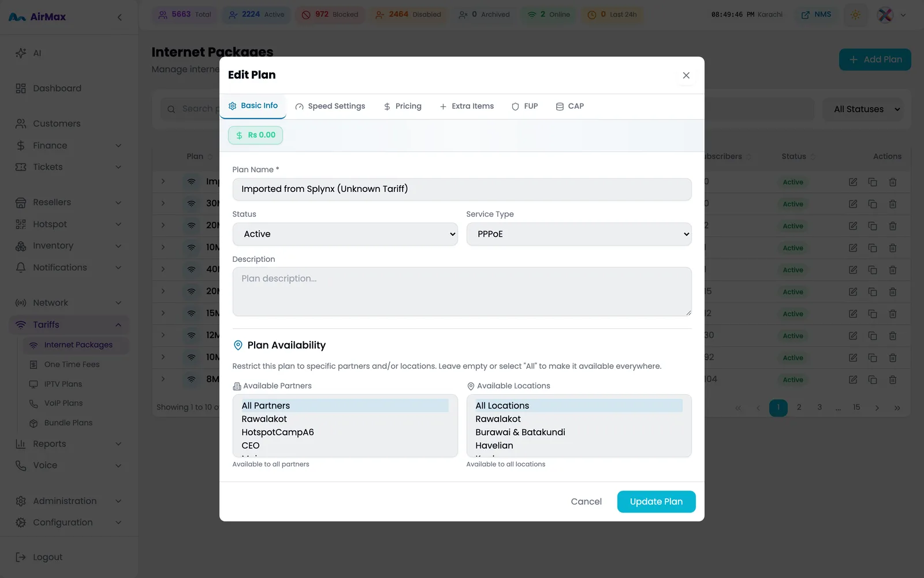The image size is (924, 578).
Task: Switch to the Speed Settings tab
Action: pos(330,106)
